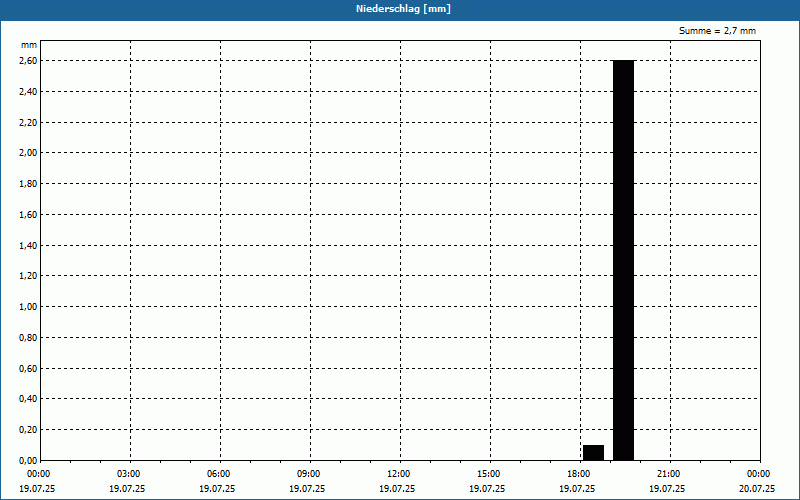Click the "19.07.25" date under 06:00
The image size is (800, 500).
pyautogui.click(x=217, y=489)
